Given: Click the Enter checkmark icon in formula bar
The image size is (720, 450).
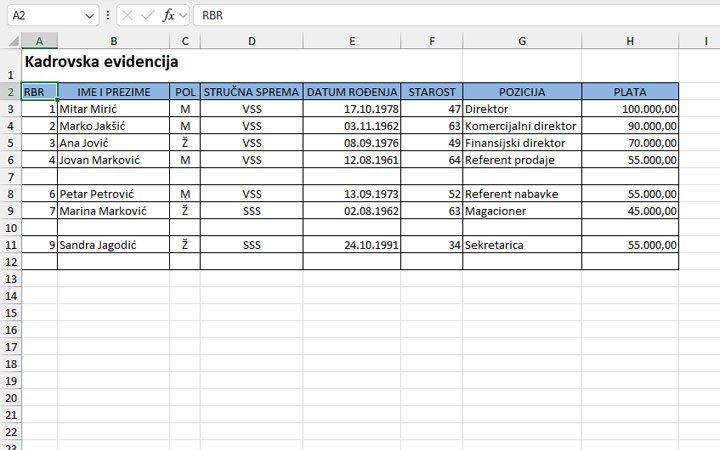Looking at the screenshot, I should [x=147, y=16].
